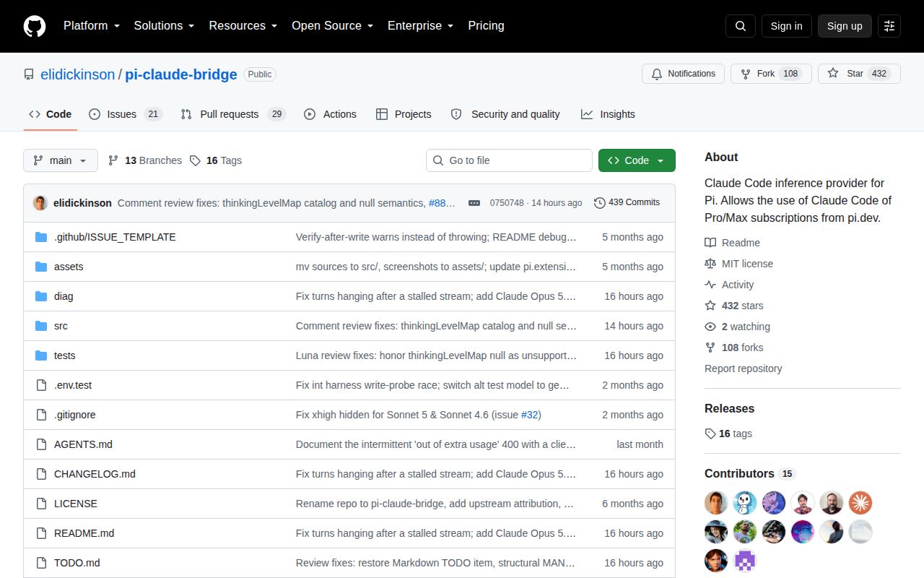Click the assets folder icon
This screenshot has width=924, height=578.
[x=41, y=267]
